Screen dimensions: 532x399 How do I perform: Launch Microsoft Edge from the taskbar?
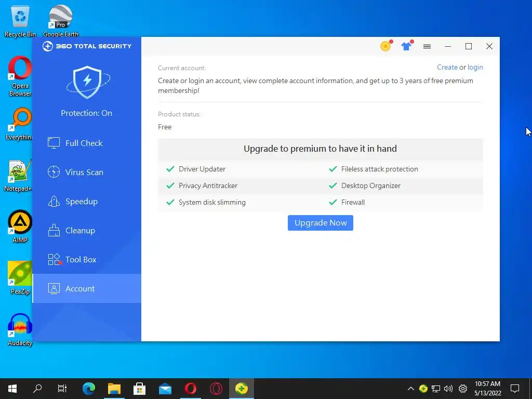(x=88, y=389)
